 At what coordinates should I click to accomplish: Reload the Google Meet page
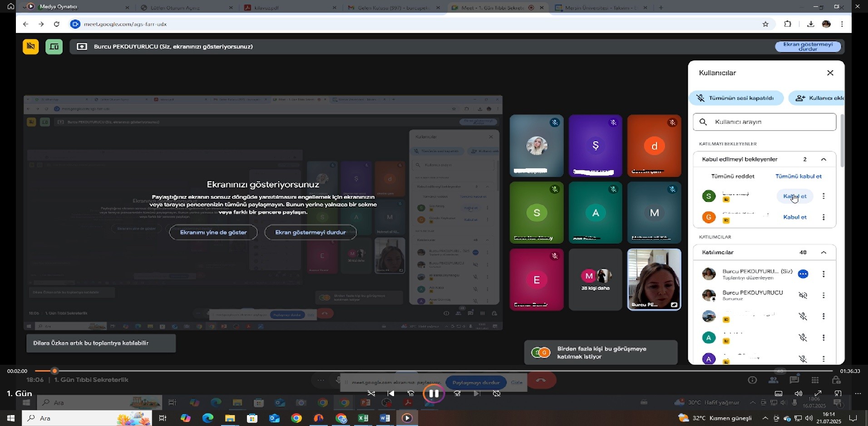56,24
